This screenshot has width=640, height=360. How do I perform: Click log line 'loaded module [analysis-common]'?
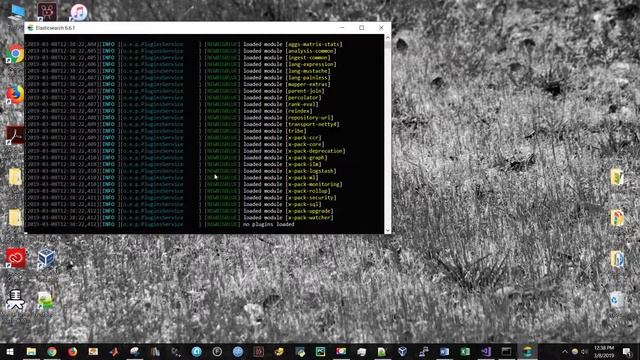[x=290, y=51]
